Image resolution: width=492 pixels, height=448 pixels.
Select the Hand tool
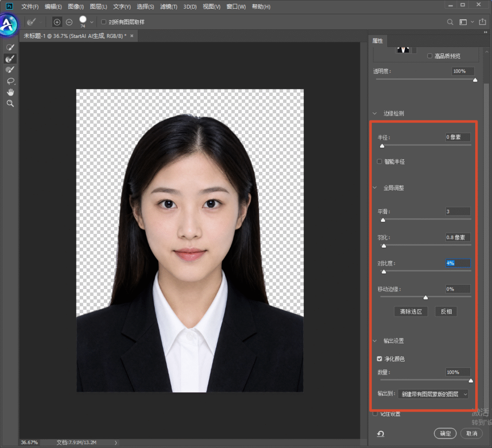pos(11,92)
